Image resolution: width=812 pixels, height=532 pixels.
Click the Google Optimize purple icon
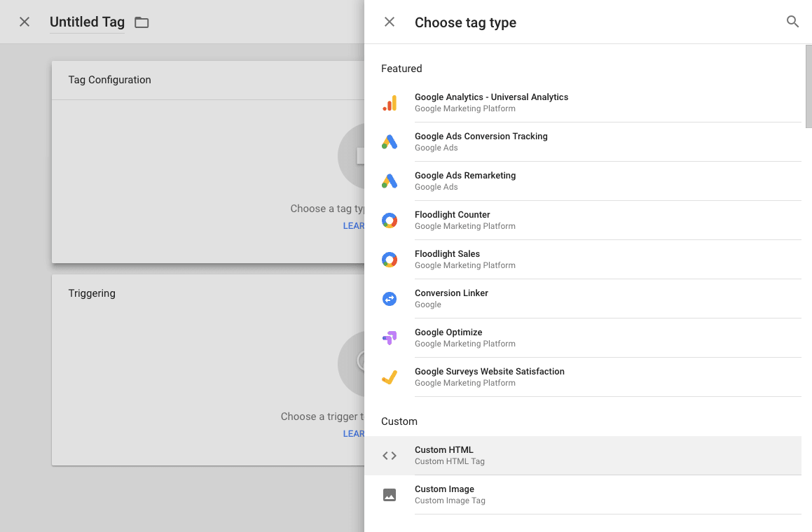390,338
